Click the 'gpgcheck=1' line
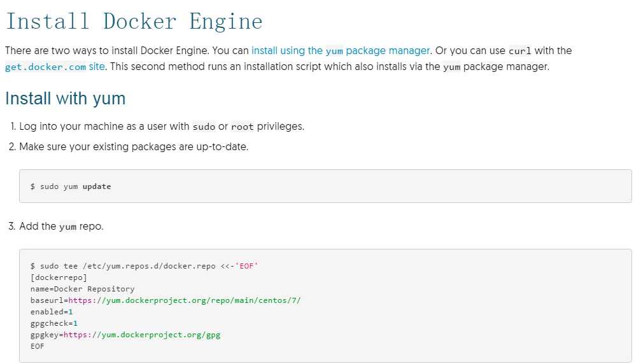The image size is (634, 364). (x=53, y=323)
